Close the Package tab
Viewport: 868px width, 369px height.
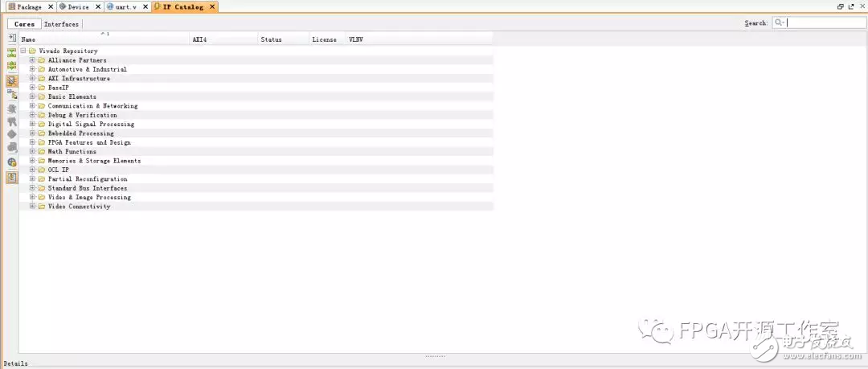(x=51, y=6)
